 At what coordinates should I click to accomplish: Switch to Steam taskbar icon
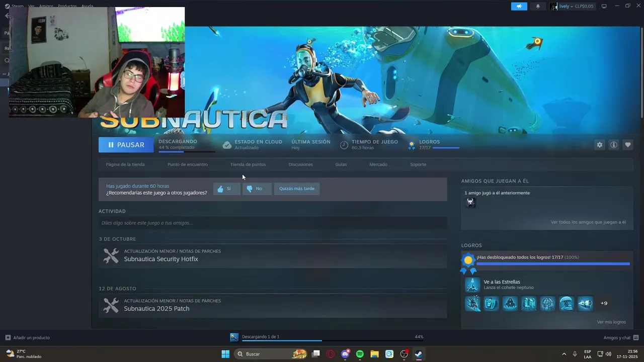click(x=419, y=354)
